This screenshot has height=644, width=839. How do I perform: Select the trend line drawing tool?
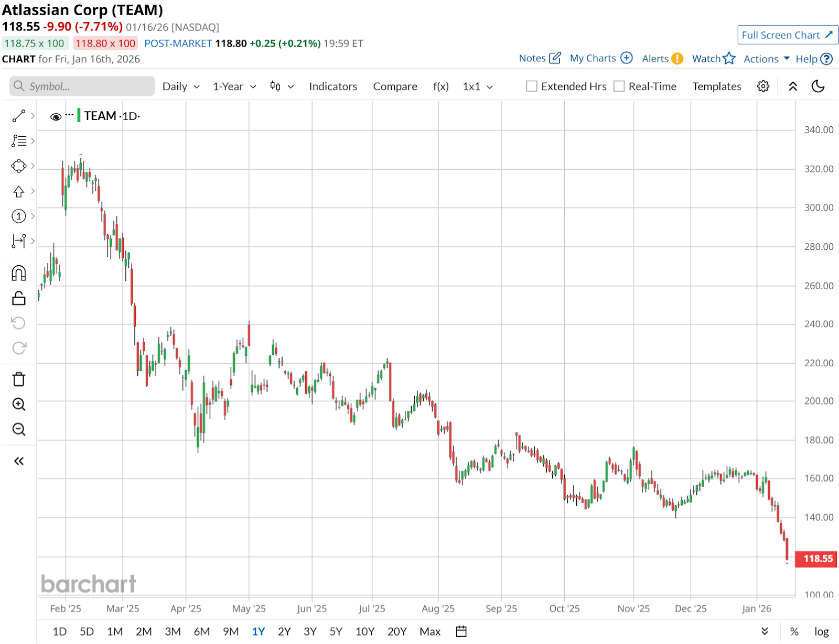click(19, 116)
